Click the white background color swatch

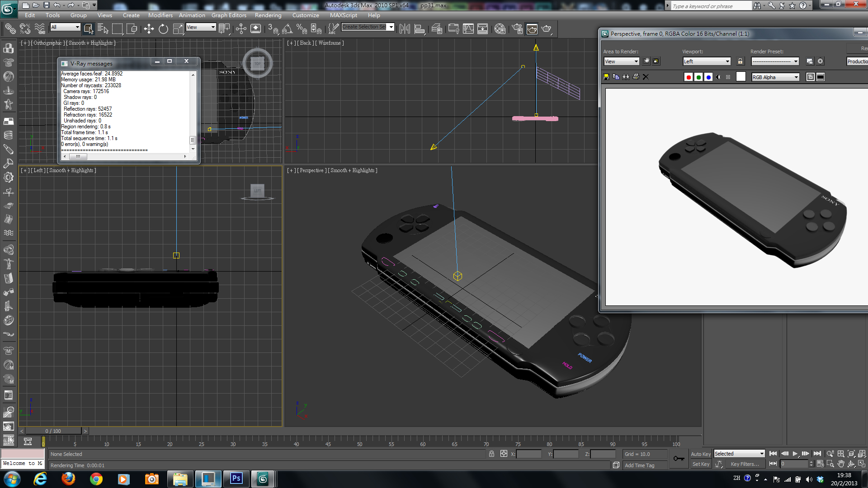741,77
